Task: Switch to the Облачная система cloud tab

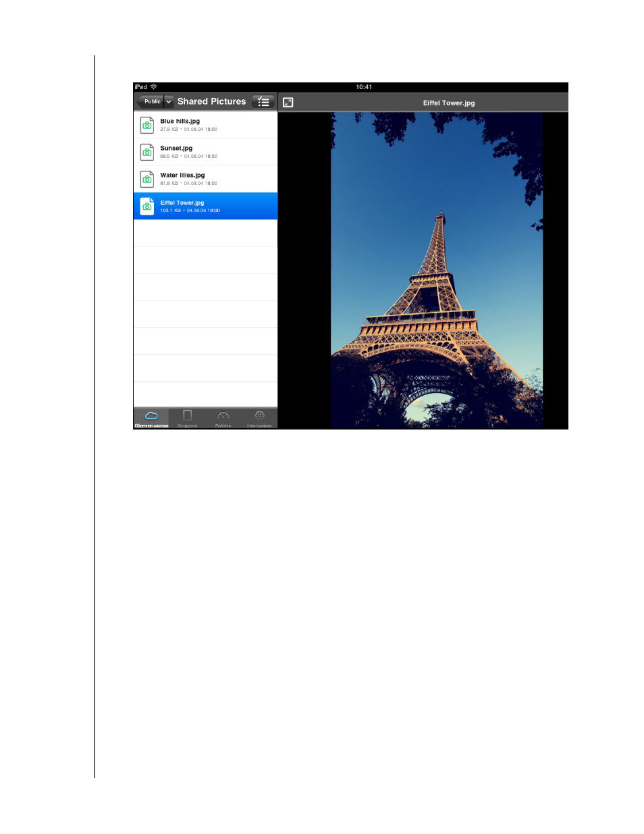Action: coord(151,419)
